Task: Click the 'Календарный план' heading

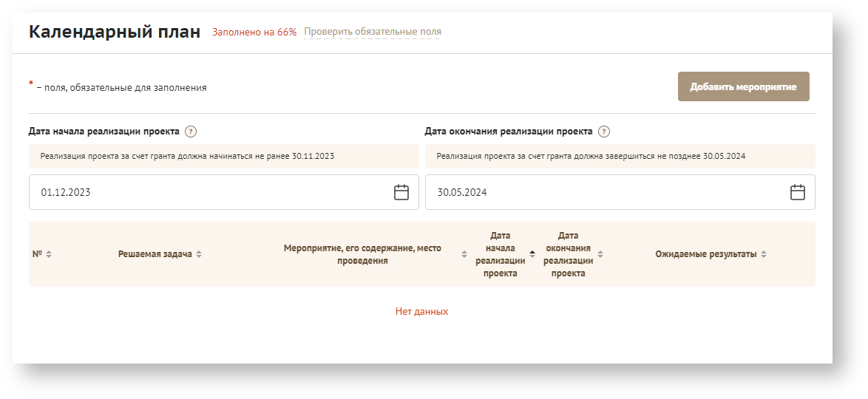Action: click(x=115, y=32)
